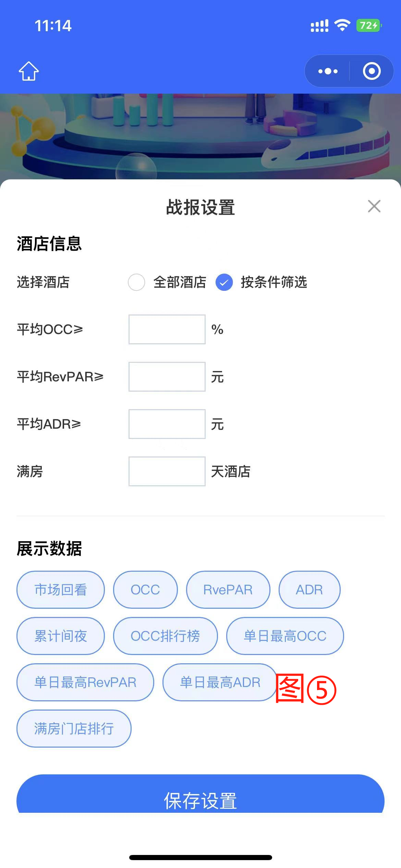Focus the 平均OCC percentage input field
The image size is (401, 868).
click(167, 329)
